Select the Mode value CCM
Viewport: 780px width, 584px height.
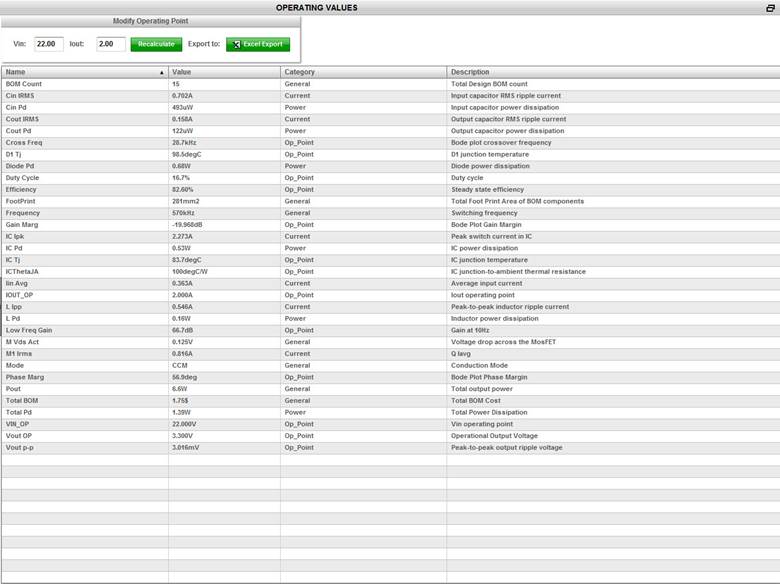(x=180, y=365)
